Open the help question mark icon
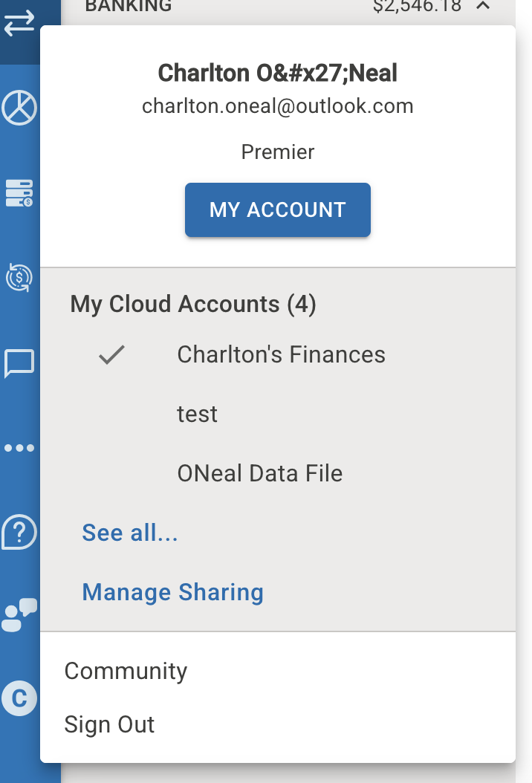 (x=19, y=533)
